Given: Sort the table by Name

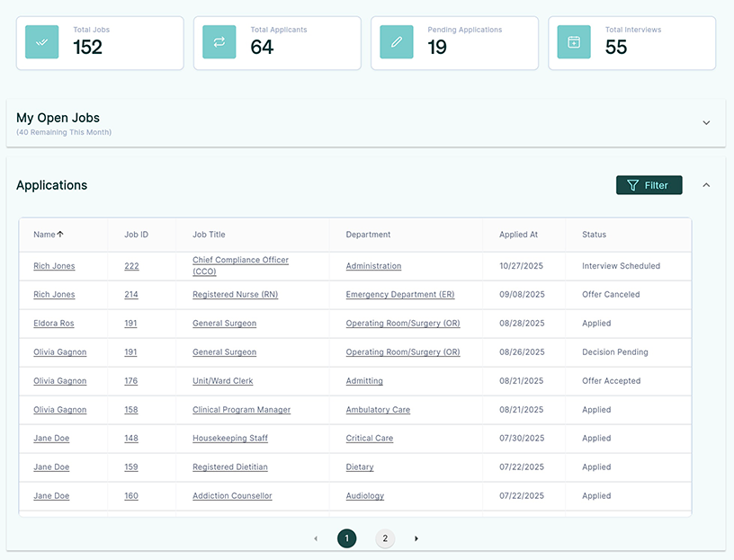Looking at the screenshot, I should pos(45,234).
